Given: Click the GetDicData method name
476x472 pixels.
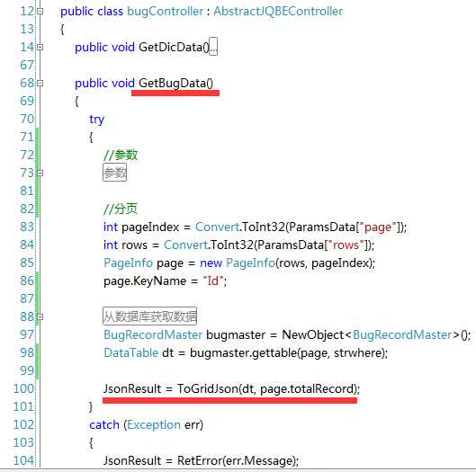Looking at the screenshot, I should 171,48.
